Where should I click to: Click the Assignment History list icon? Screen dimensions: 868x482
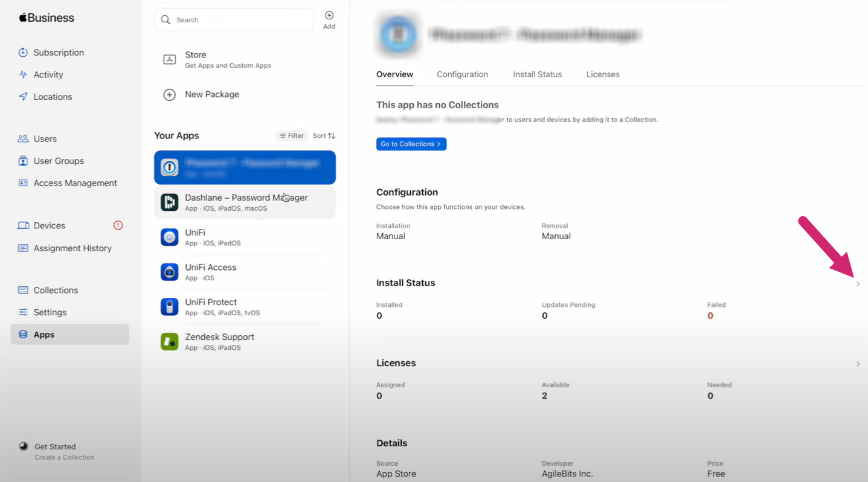click(23, 248)
